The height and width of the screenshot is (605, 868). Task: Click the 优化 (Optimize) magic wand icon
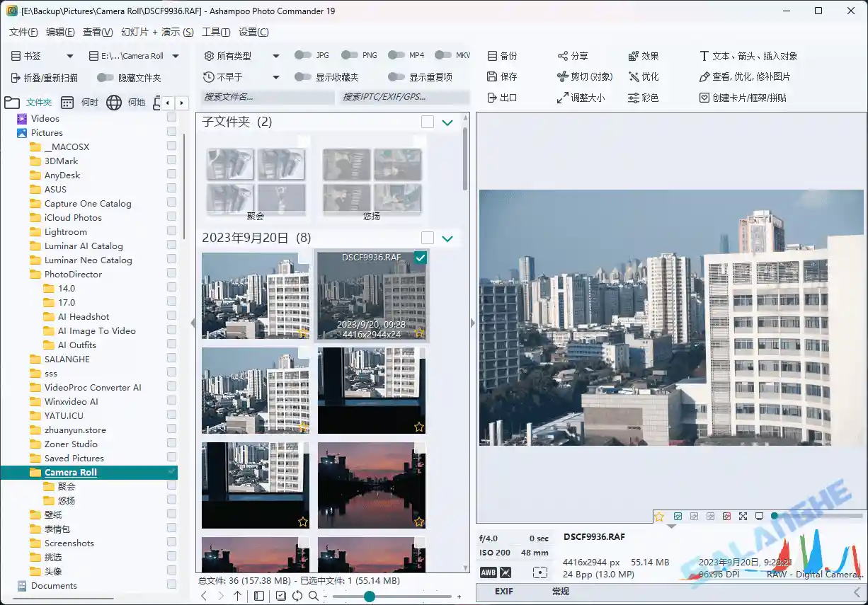coord(643,76)
